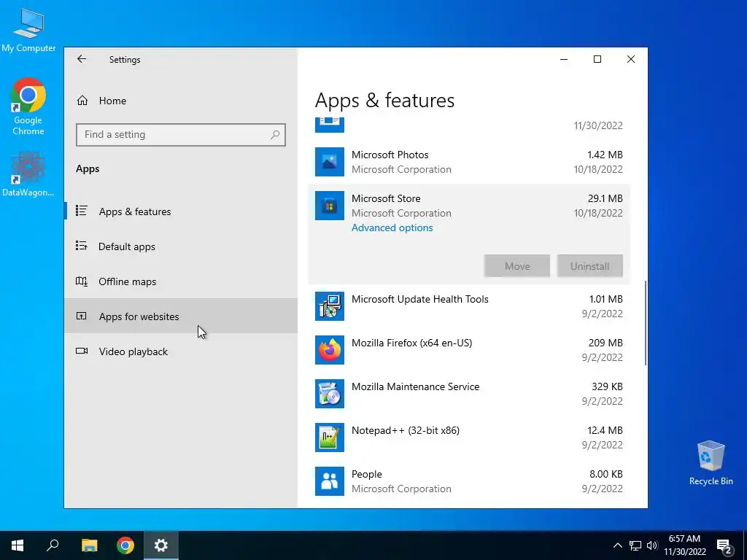The height and width of the screenshot is (560, 747).
Task: Open the notification action center
Action: coord(724,546)
